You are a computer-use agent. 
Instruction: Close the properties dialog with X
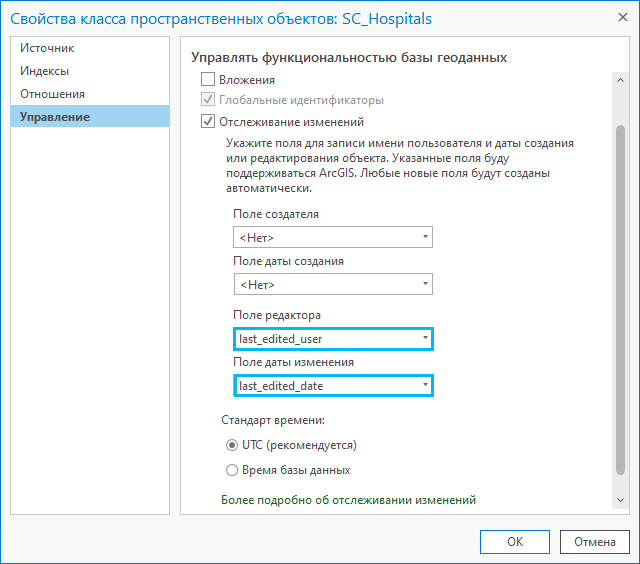622,17
